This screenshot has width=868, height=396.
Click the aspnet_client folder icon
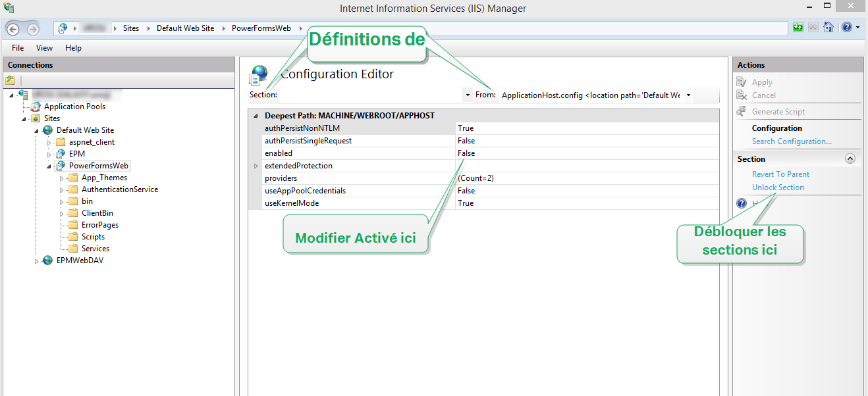[x=61, y=142]
